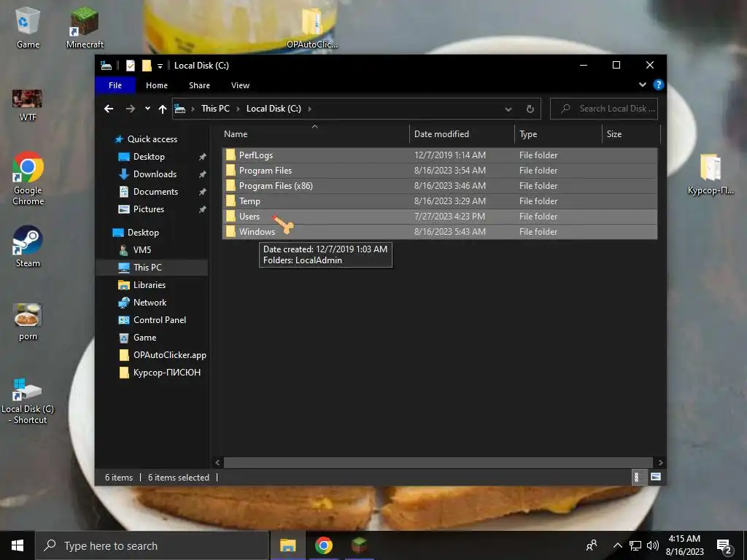Open the address bar history dropdown

coord(508,109)
